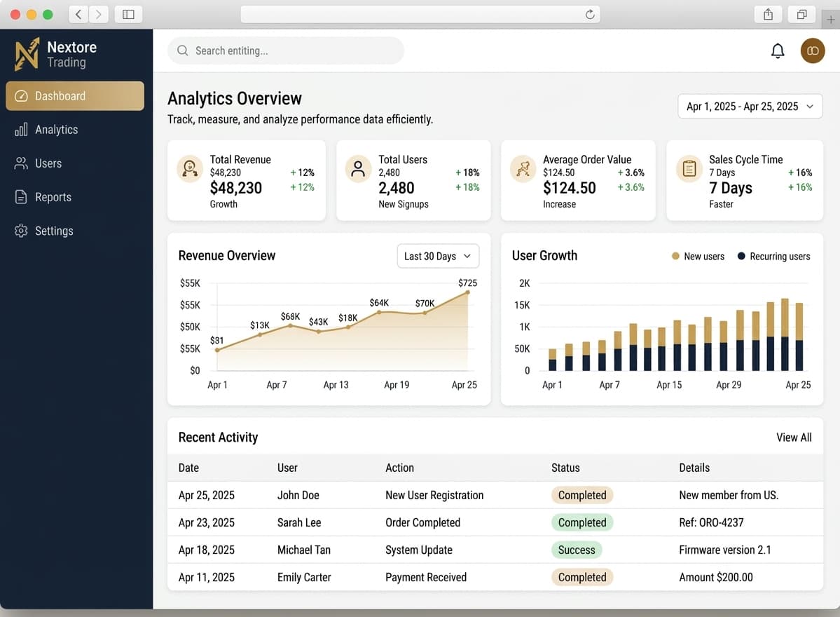Click the Date column header
This screenshot has width=840, height=617.
188,468
